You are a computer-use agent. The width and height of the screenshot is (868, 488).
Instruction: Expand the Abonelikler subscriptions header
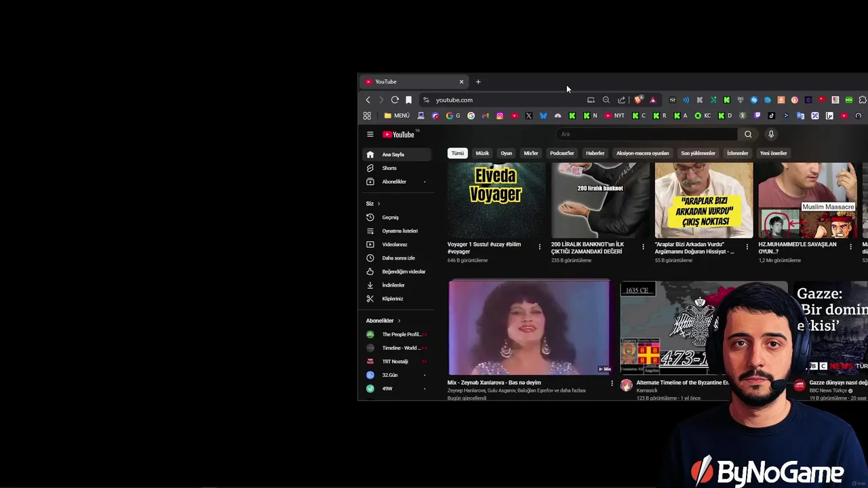[383, 321]
